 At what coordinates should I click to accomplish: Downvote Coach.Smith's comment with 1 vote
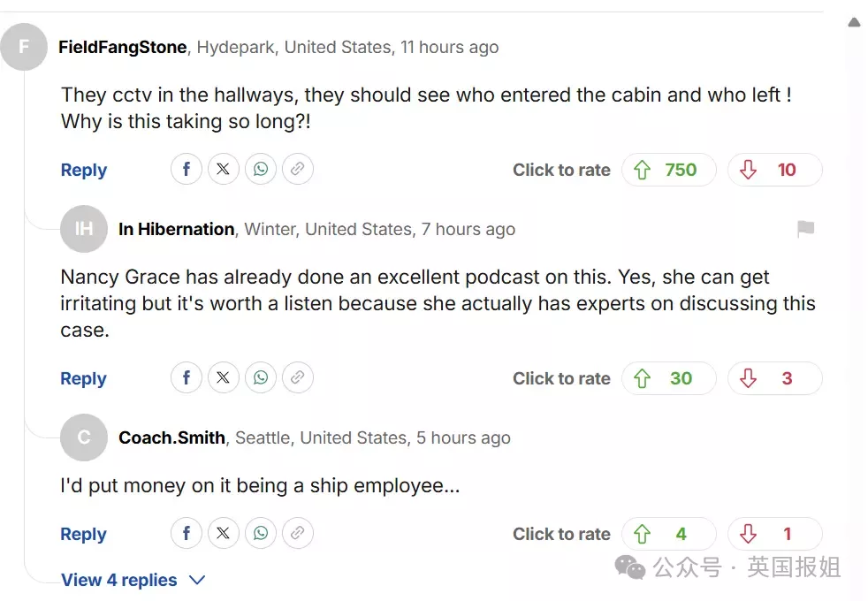774,534
